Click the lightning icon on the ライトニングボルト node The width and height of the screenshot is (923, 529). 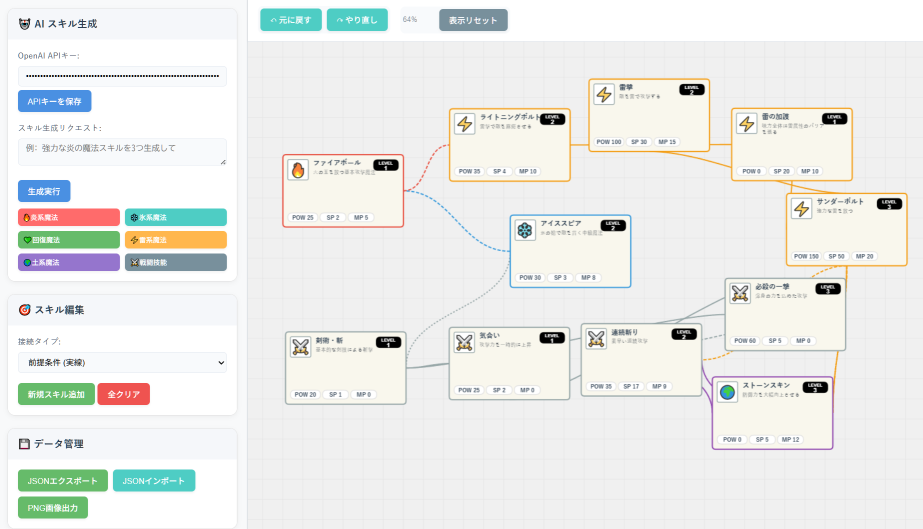pos(465,123)
